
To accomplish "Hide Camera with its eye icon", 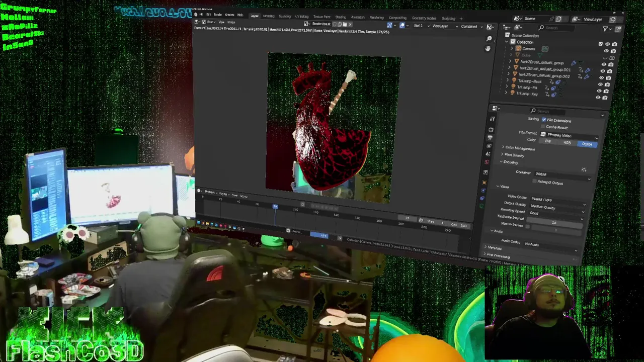I will [x=606, y=51].
